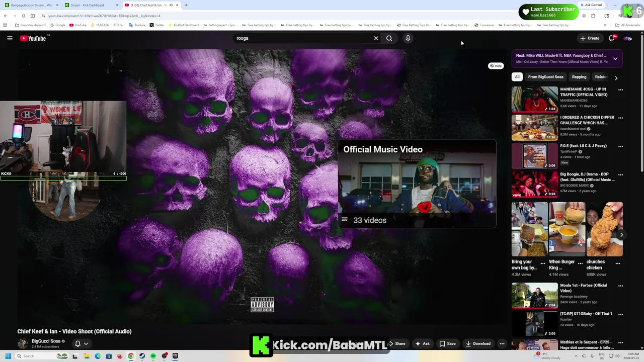Click the Create button
The image size is (644, 362).
tap(590, 38)
